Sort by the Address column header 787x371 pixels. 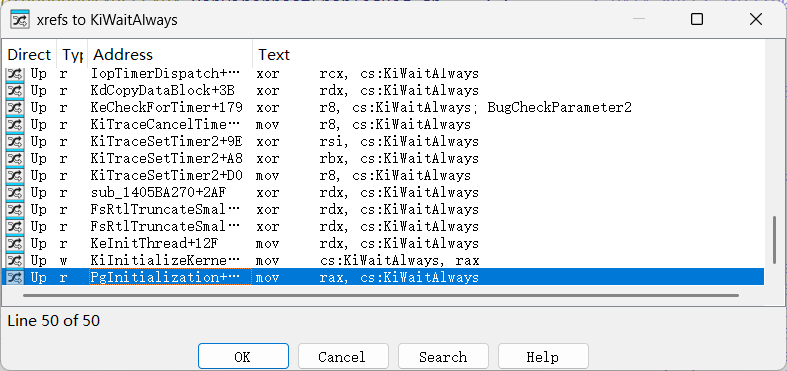coord(170,54)
